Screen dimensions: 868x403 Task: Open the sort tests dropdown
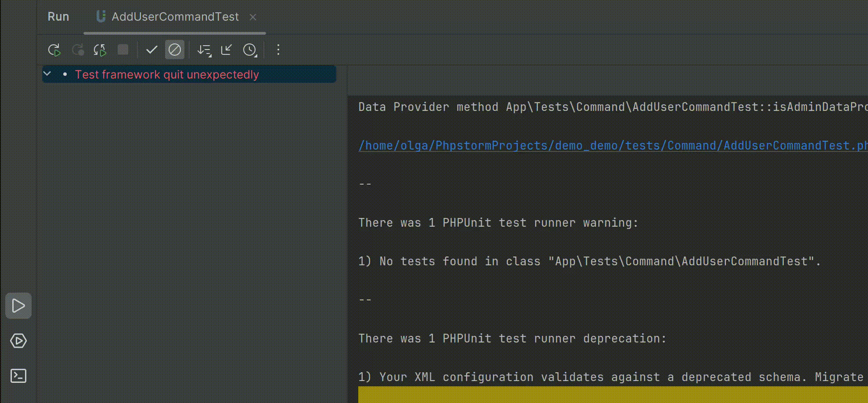point(204,50)
